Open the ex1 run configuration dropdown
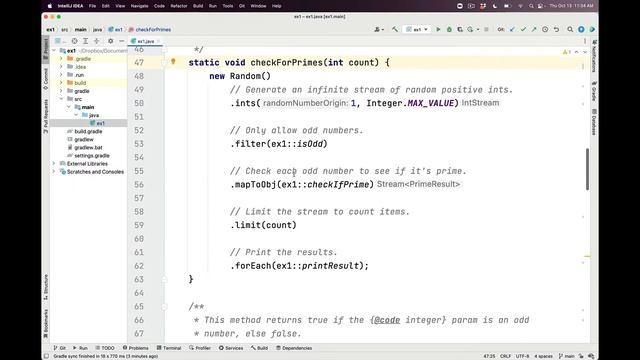The height and width of the screenshot is (360, 640). (417, 29)
